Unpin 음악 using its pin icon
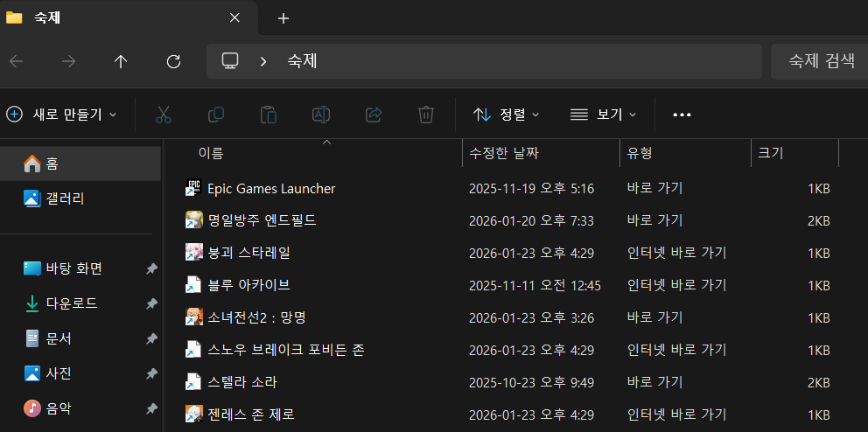Image resolution: width=868 pixels, height=432 pixels. 151,408
